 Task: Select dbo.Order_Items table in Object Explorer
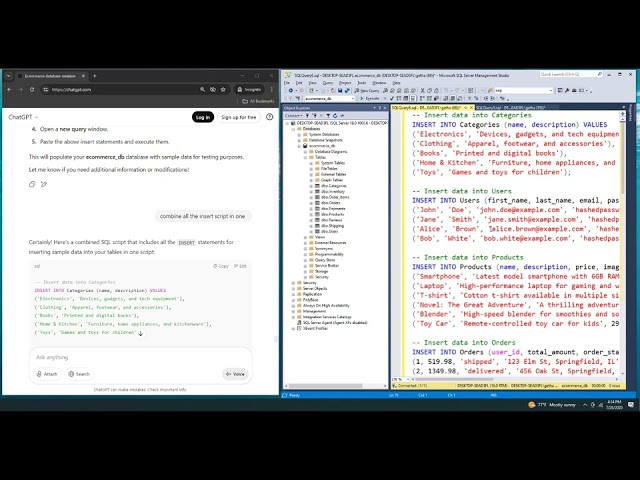click(x=335, y=197)
